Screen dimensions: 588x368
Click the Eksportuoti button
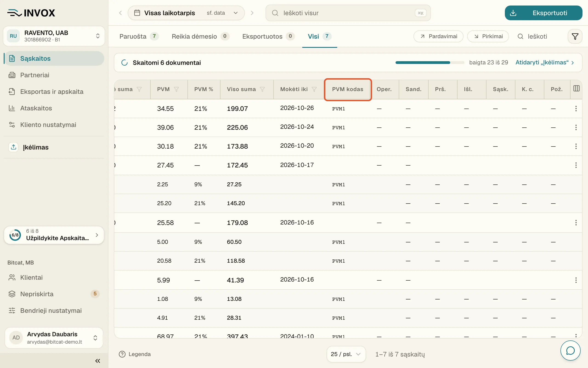(x=543, y=13)
